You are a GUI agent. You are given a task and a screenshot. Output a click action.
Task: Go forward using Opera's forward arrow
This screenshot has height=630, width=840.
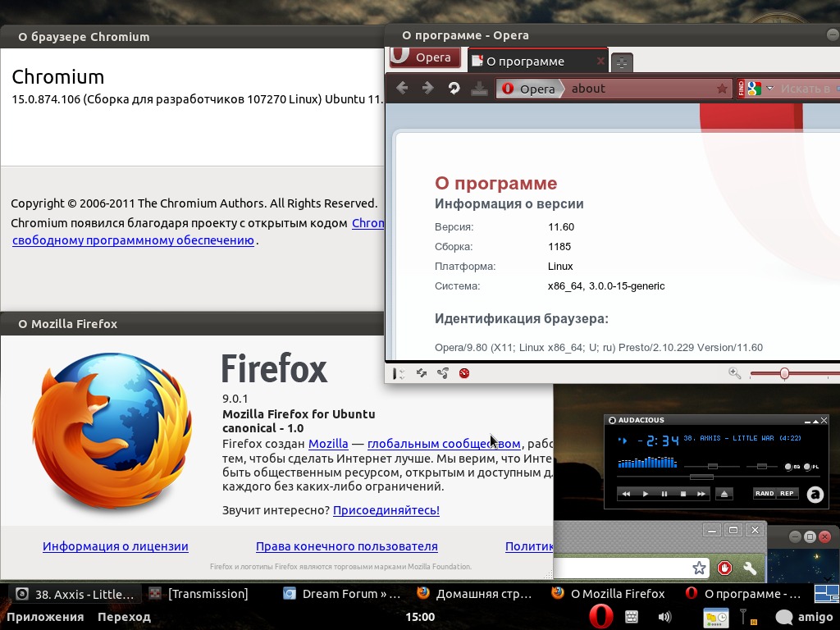[427, 88]
